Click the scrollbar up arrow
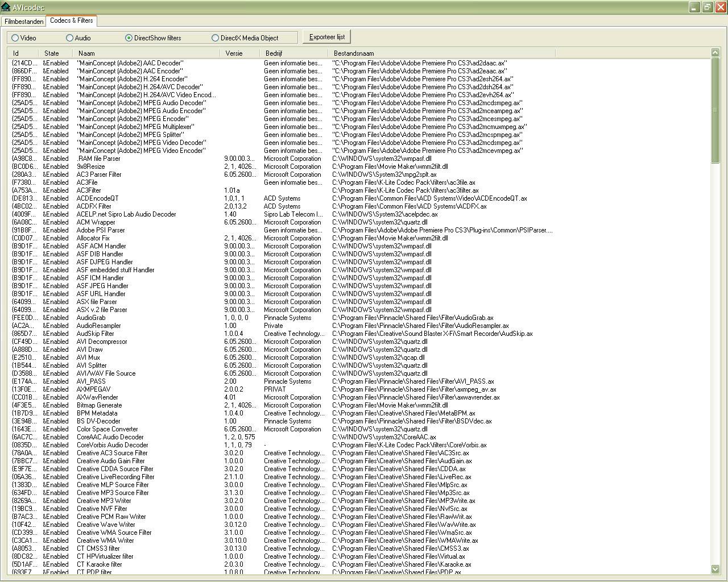 point(715,53)
